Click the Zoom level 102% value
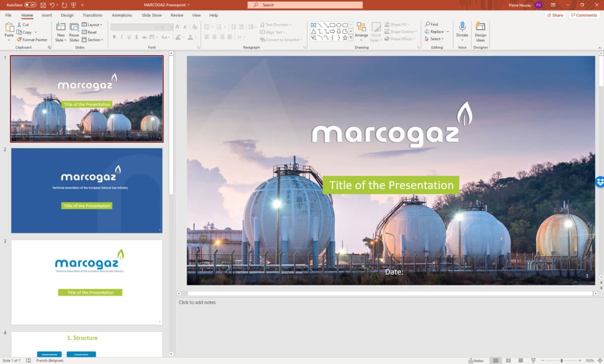This screenshot has height=364, width=604. pos(589,360)
